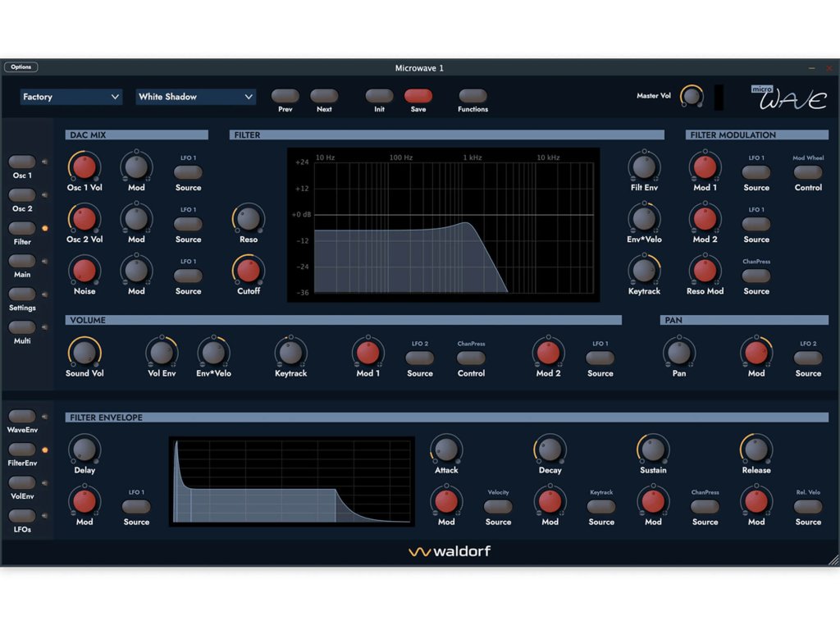The height and width of the screenshot is (630, 840).
Task: Switch to the Osc 1 page
Action: click(x=22, y=162)
